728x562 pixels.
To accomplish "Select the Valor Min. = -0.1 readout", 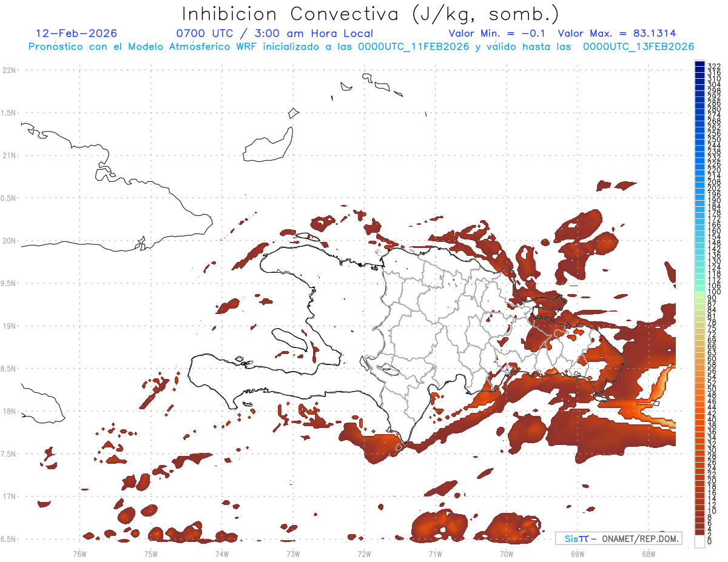I will 499,33.
